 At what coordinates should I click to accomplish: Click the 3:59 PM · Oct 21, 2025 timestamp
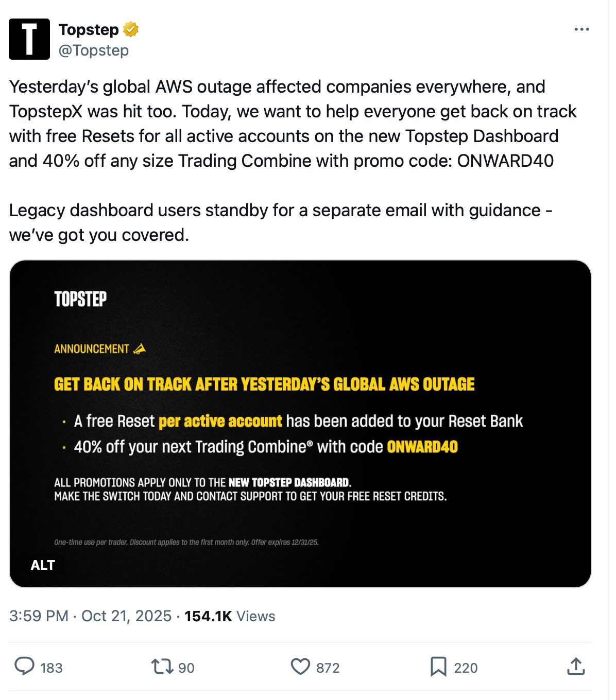[90, 616]
